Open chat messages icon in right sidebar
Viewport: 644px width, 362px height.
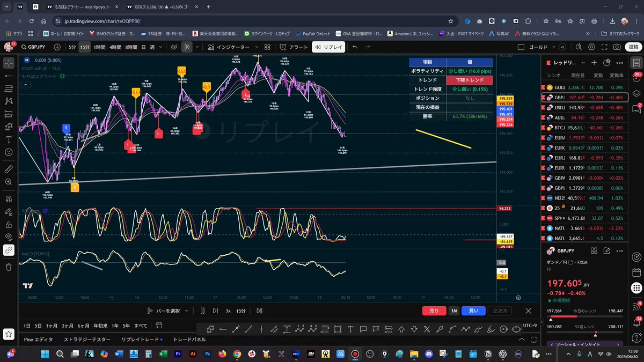click(x=636, y=110)
